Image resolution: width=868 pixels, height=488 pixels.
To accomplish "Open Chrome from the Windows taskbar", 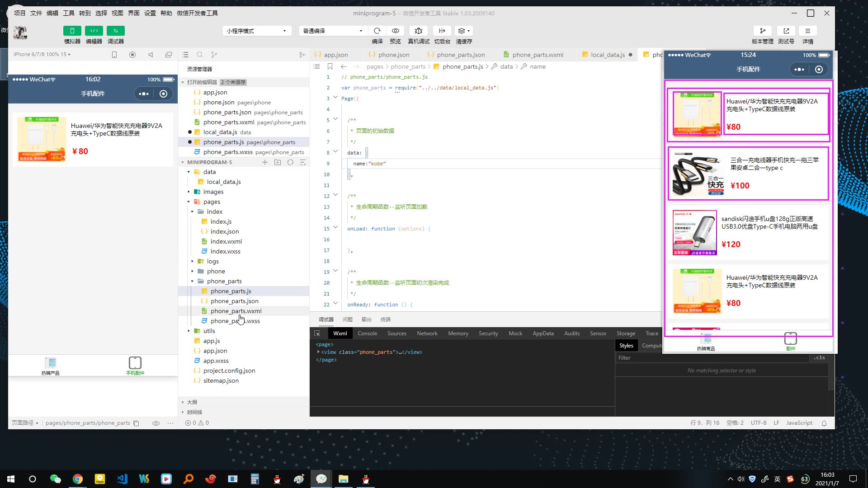I will pos(78,479).
